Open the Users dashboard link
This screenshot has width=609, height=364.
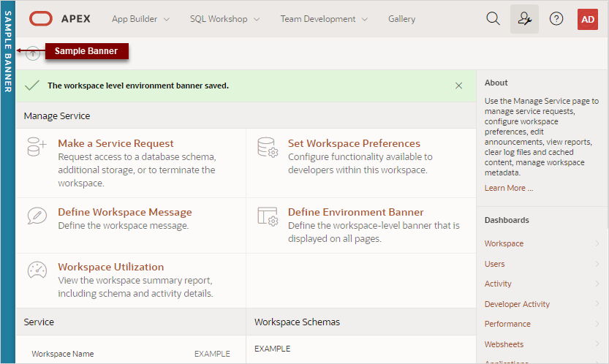pyautogui.click(x=494, y=264)
